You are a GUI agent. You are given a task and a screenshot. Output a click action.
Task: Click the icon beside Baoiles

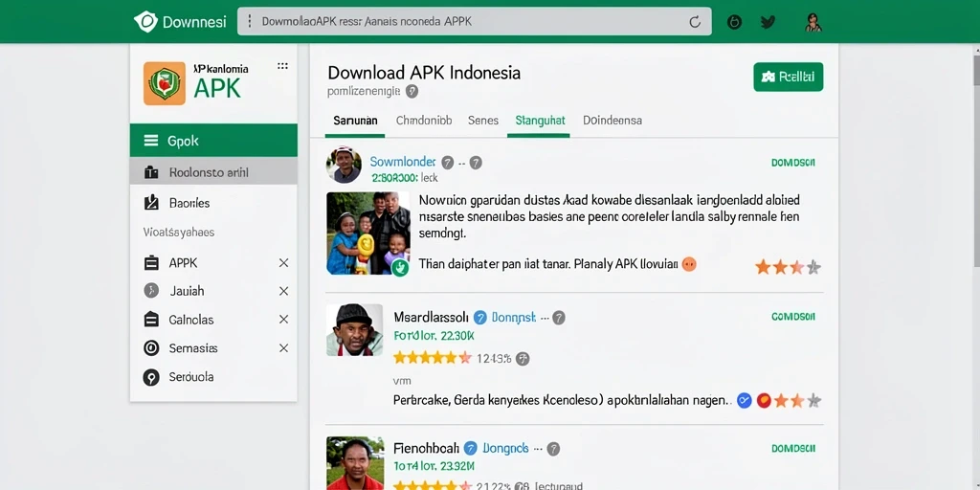click(x=151, y=203)
